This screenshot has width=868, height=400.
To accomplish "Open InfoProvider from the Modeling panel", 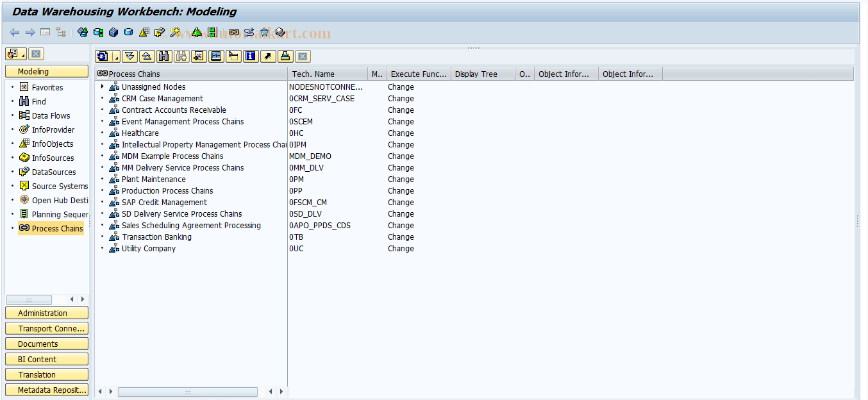I will point(51,129).
